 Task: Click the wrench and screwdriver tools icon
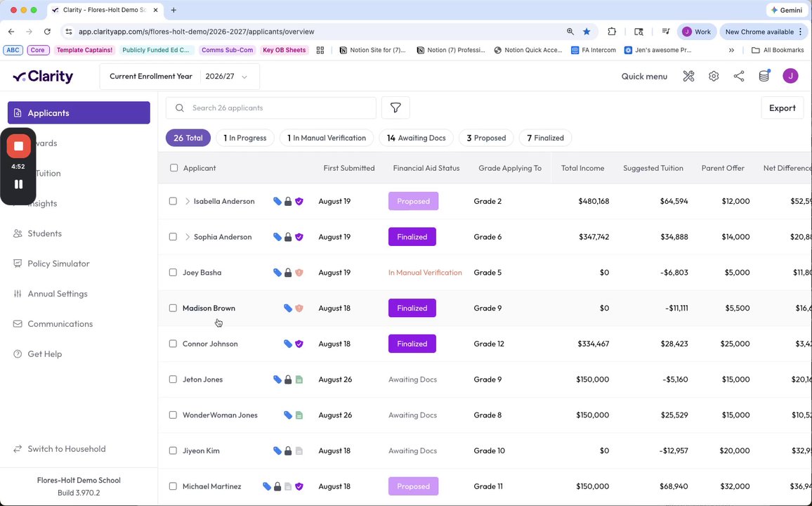[x=688, y=76]
